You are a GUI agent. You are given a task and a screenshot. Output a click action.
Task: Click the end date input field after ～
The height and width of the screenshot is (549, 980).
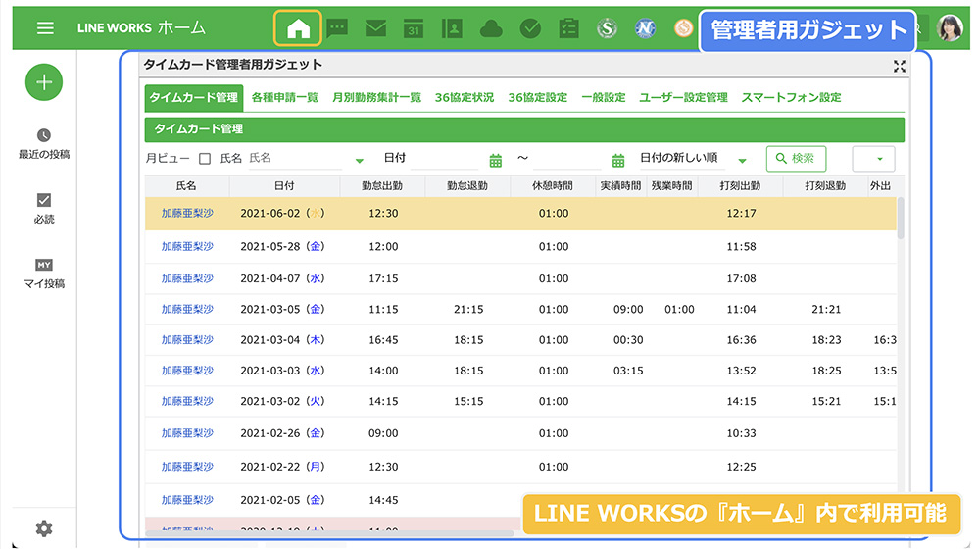(567, 159)
